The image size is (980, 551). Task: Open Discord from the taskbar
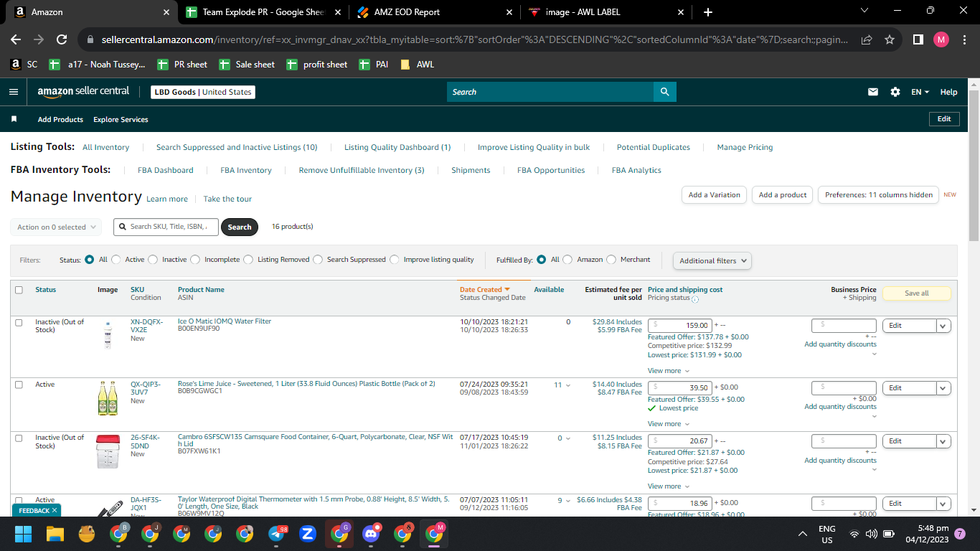tap(371, 534)
